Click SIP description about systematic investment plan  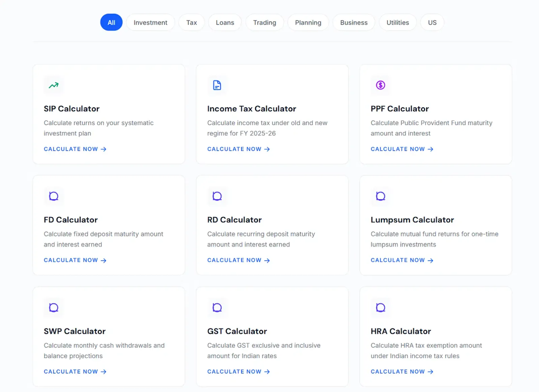[99, 128]
